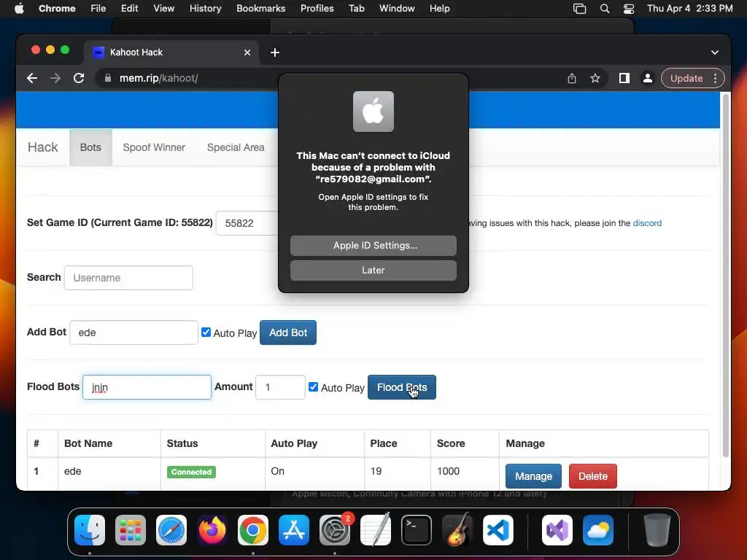Click the Hack brand link

42,147
